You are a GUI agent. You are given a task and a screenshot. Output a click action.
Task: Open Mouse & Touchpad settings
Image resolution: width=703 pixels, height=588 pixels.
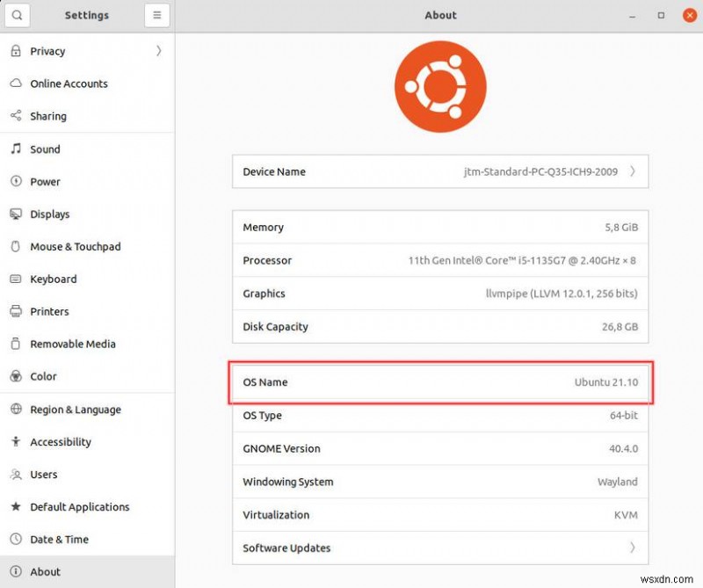[x=87, y=247]
